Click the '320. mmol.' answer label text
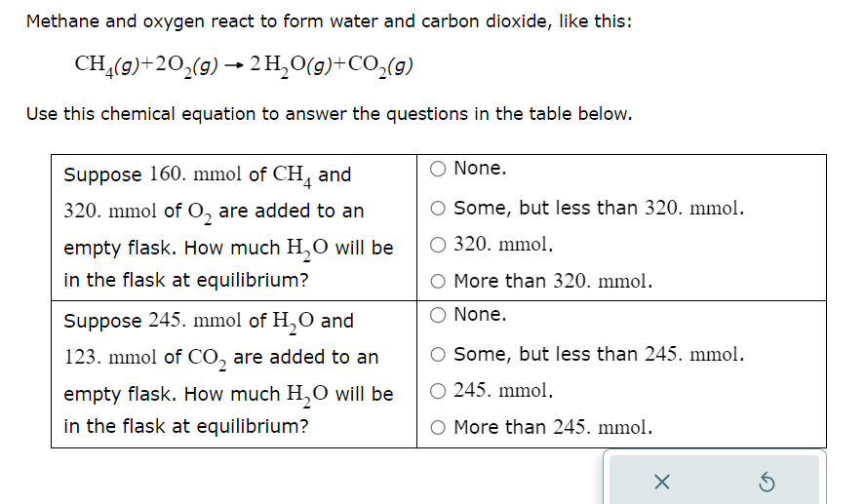 [x=503, y=245]
